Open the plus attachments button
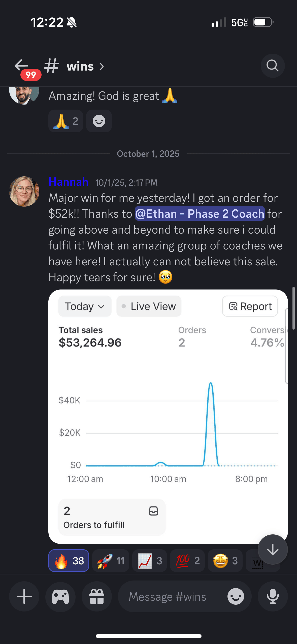This screenshot has width=297, height=644. [24, 596]
